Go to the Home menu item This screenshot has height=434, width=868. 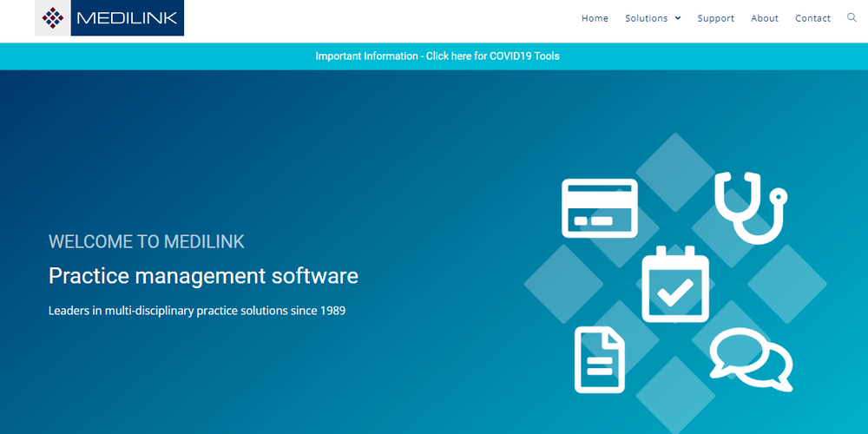595,18
